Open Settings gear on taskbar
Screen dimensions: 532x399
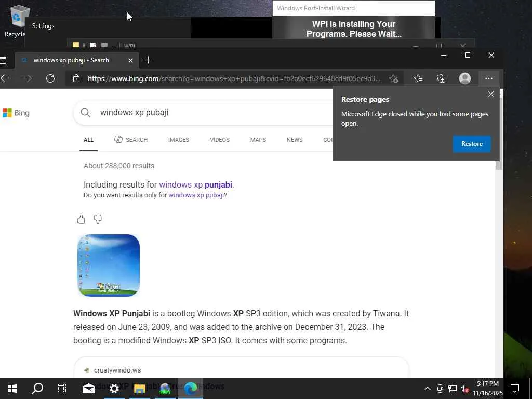pyautogui.click(x=114, y=389)
